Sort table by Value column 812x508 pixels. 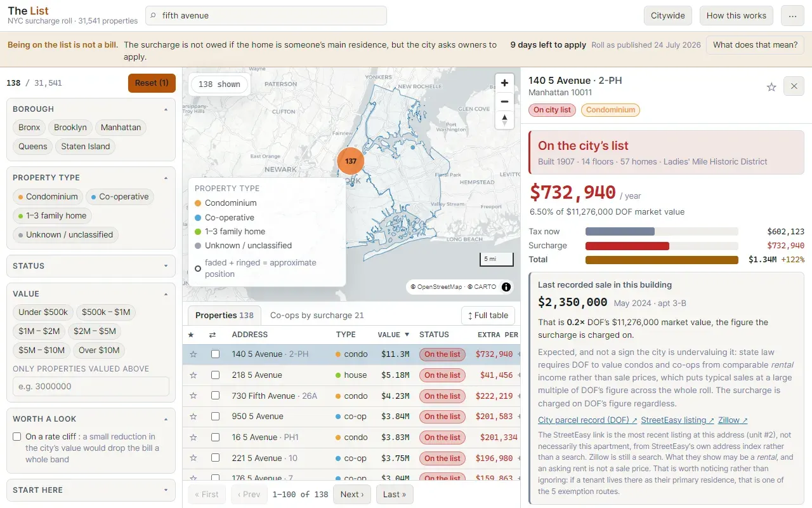[393, 335]
